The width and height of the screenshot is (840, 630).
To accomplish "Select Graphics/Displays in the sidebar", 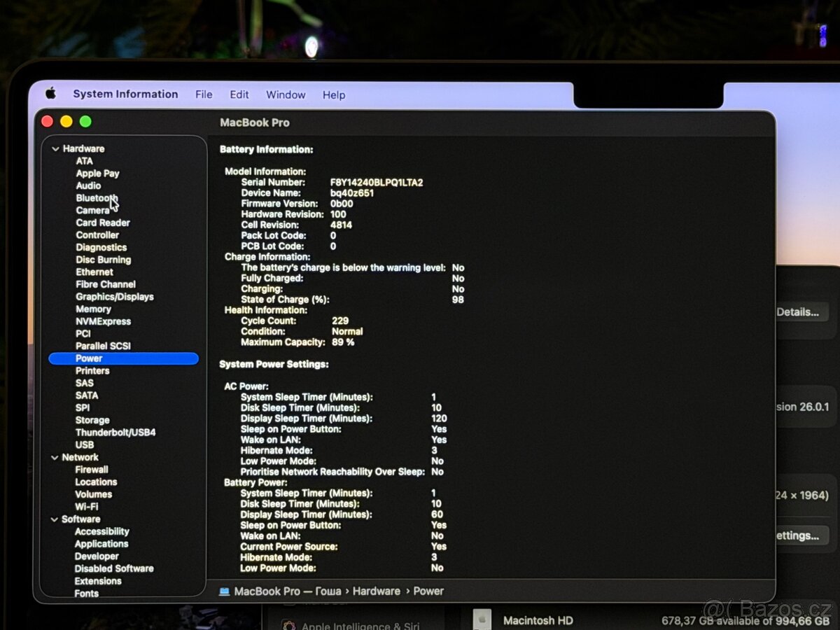I will coord(115,297).
